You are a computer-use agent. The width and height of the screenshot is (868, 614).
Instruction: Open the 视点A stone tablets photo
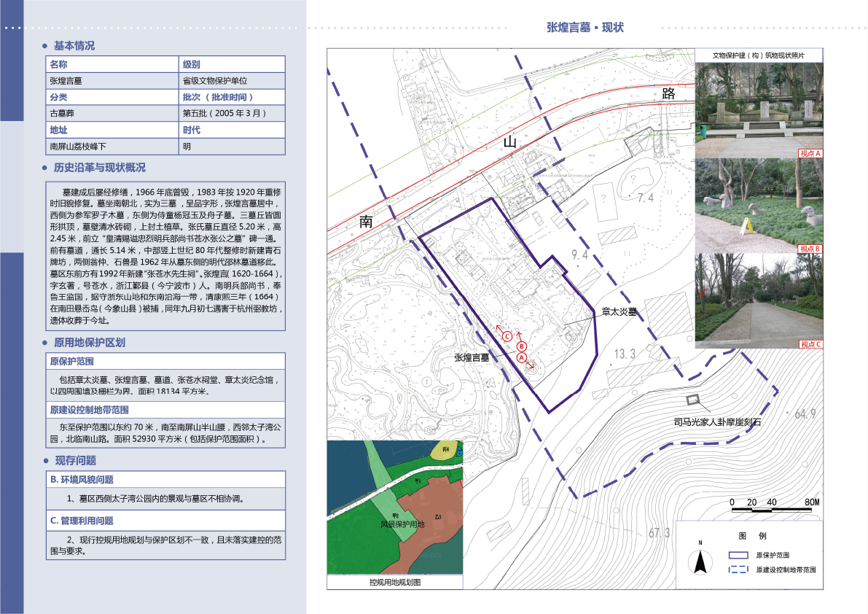click(x=759, y=110)
